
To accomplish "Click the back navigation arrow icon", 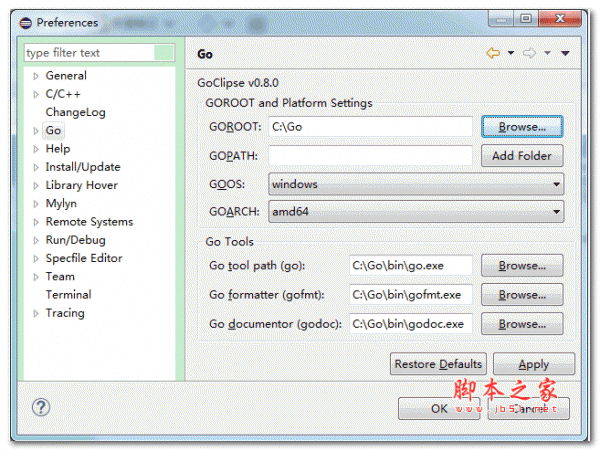I will (493, 53).
